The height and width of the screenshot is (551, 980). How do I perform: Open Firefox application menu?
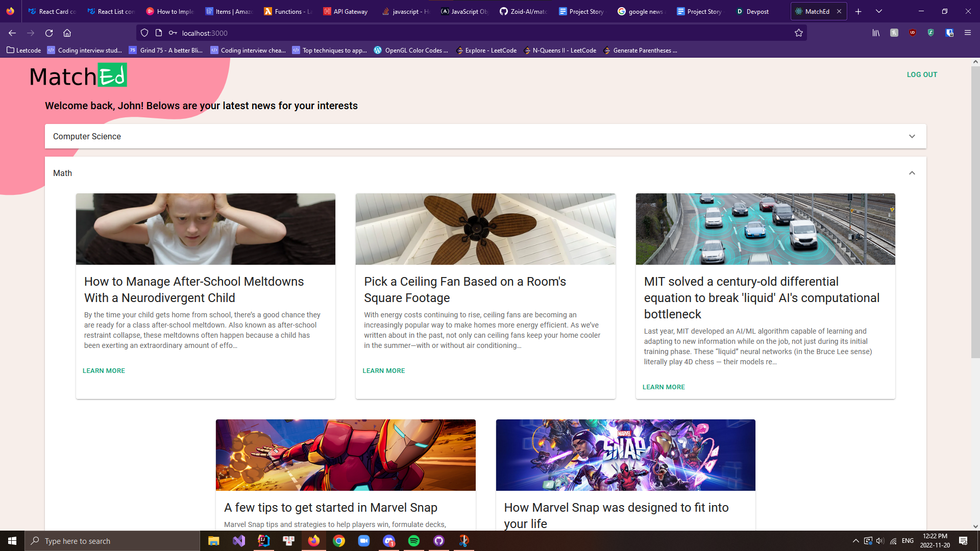click(967, 33)
